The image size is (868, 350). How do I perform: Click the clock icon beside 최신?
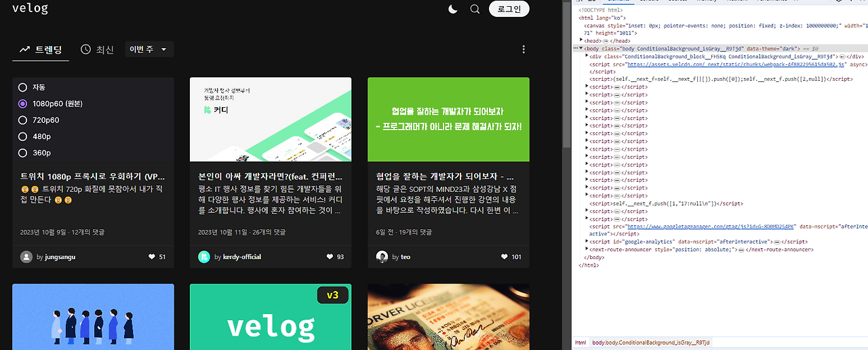point(85,50)
